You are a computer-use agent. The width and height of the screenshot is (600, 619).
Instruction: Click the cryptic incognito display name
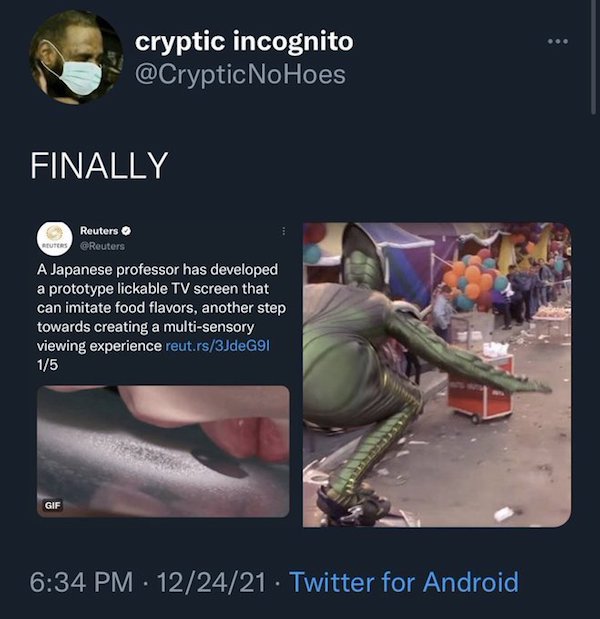tap(243, 41)
